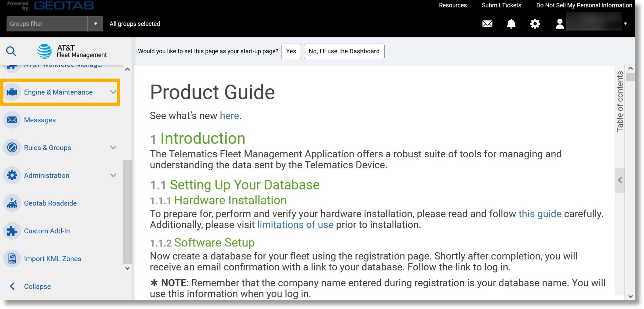Open 'this guide' hardware installation link
The height and width of the screenshot is (309, 644).
click(540, 214)
